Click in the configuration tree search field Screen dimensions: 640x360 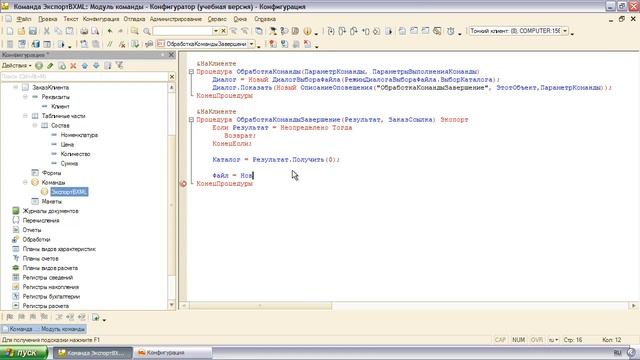point(84,76)
